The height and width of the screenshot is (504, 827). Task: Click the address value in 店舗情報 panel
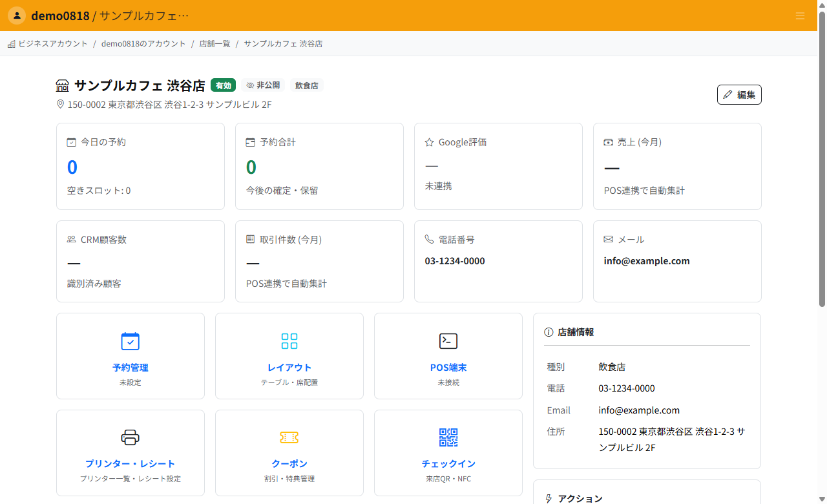(672, 439)
